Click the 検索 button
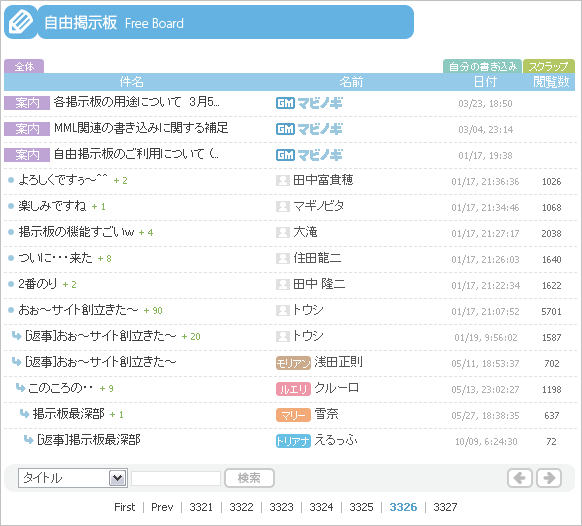582x526 pixels. [x=249, y=478]
